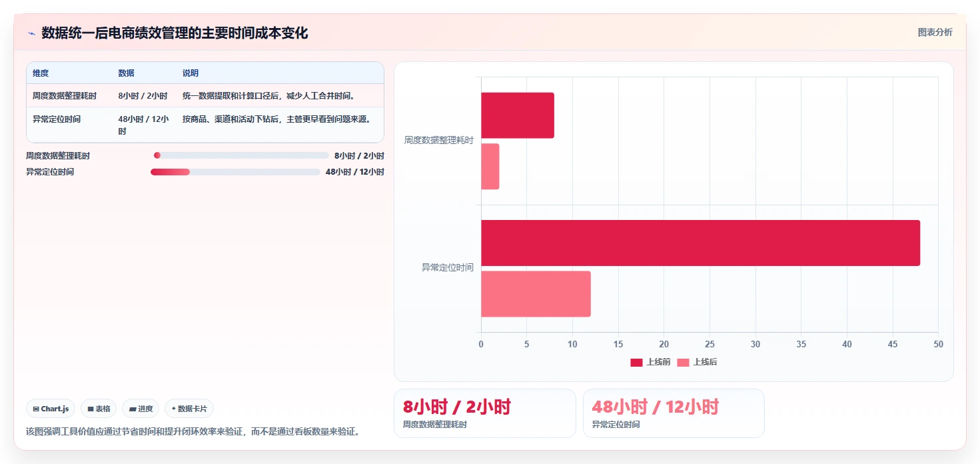Image resolution: width=980 pixels, height=464 pixels.
Task: Click the 图表分析 label in the header
Action: [x=935, y=32]
